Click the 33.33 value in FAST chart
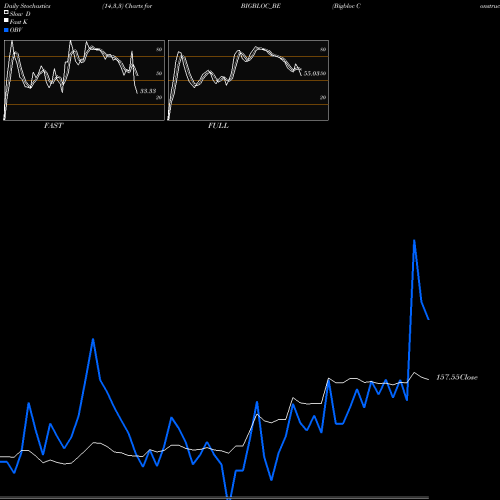Viewport: 500px width, 500px height. click(x=148, y=91)
